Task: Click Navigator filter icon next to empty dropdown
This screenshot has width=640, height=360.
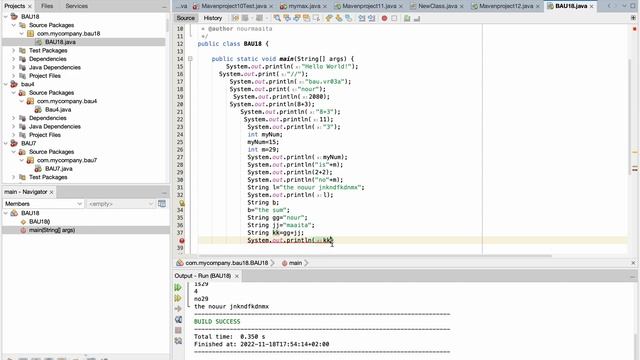Action: tap(162, 203)
